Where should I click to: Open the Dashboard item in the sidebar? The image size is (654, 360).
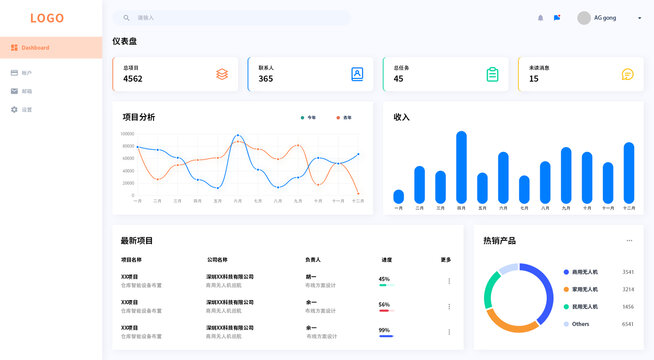point(51,48)
